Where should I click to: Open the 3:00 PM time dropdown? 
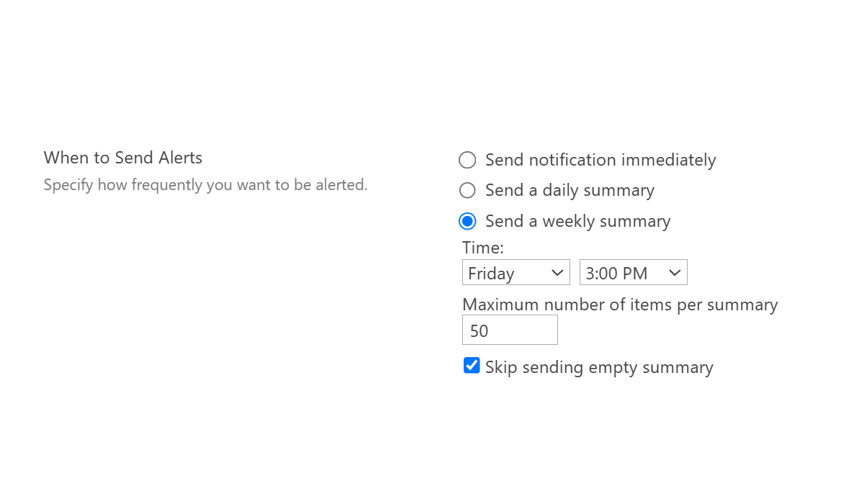pos(633,273)
